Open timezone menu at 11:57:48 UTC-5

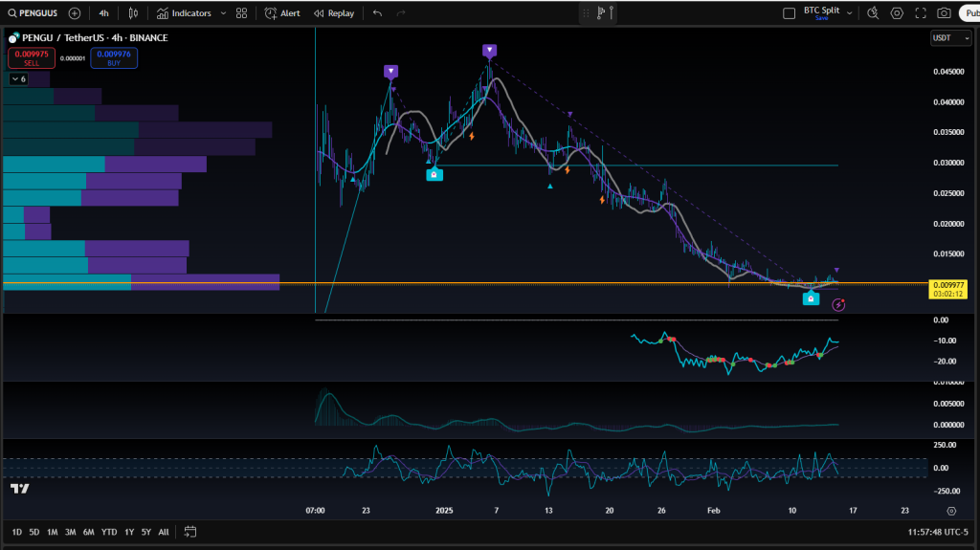(938, 532)
